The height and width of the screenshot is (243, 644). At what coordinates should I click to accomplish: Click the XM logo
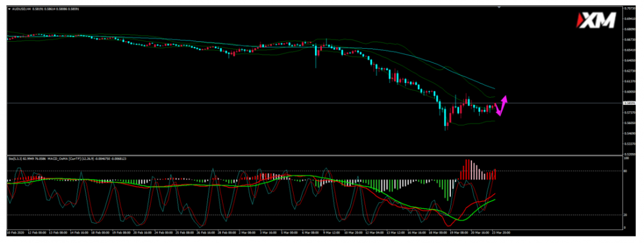coord(597,20)
